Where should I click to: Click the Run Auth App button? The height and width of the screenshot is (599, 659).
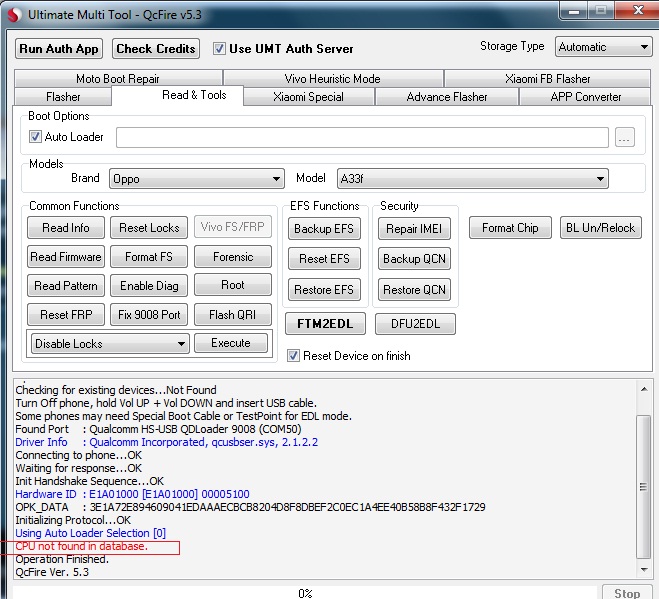[59, 49]
